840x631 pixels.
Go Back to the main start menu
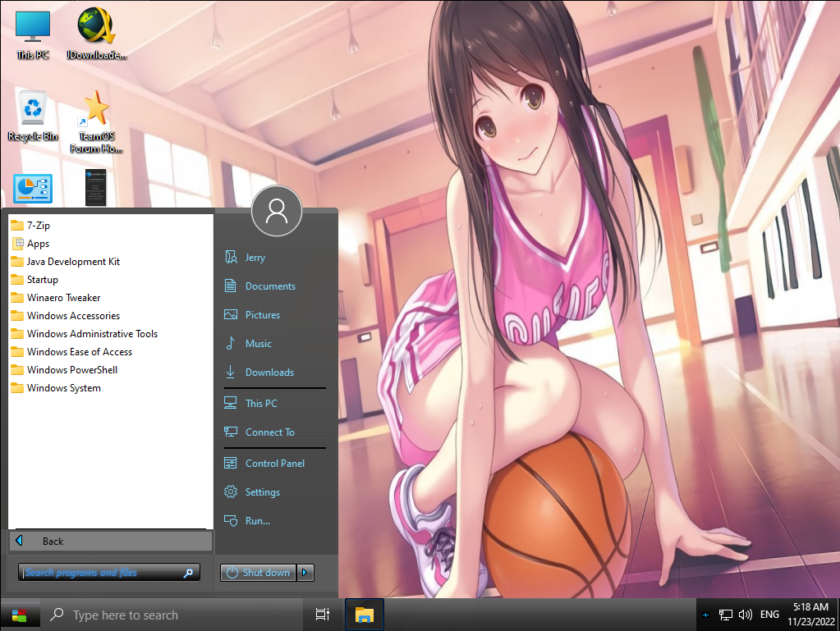click(111, 541)
